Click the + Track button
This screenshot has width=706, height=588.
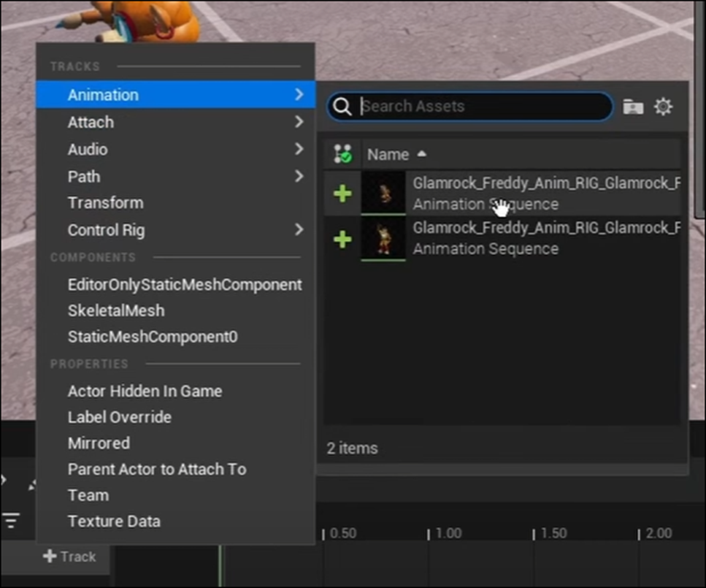(69, 557)
